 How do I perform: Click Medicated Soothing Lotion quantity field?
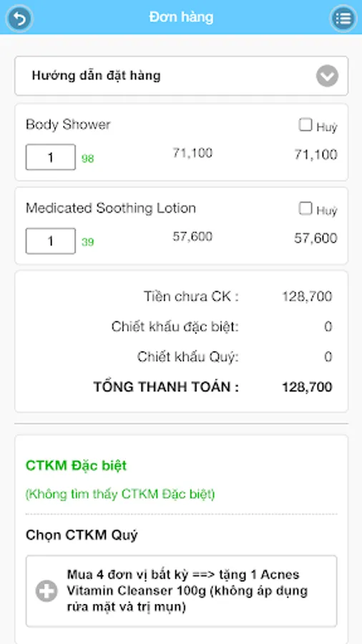(51, 240)
